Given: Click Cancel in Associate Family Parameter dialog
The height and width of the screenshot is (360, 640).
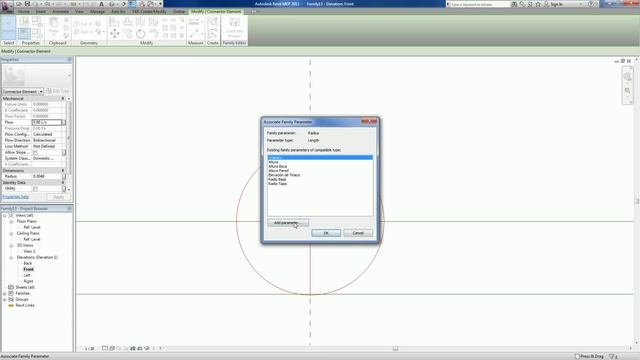Looking at the screenshot, I should [x=358, y=233].
